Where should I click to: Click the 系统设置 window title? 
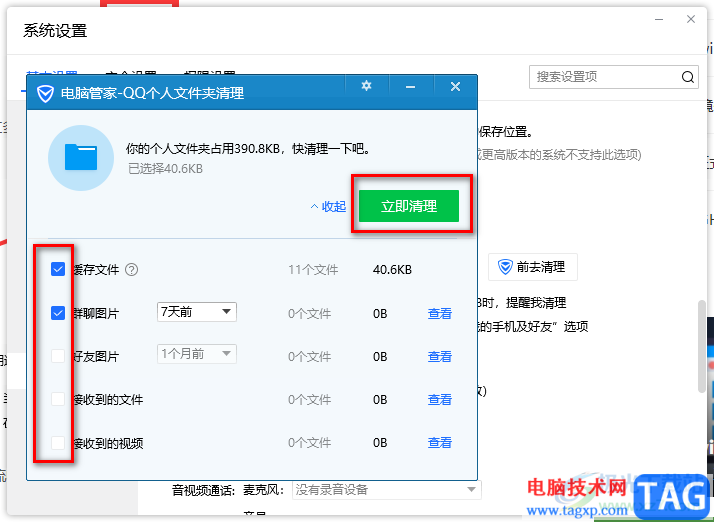[55, 31]
